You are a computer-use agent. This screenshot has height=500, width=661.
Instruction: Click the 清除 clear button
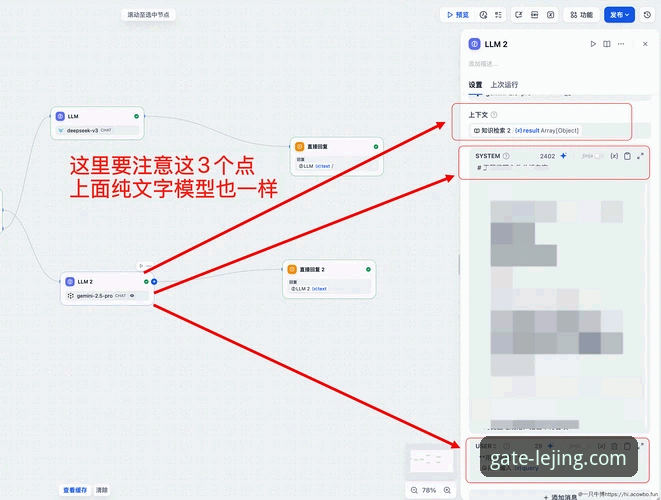(x=102, y=490)
